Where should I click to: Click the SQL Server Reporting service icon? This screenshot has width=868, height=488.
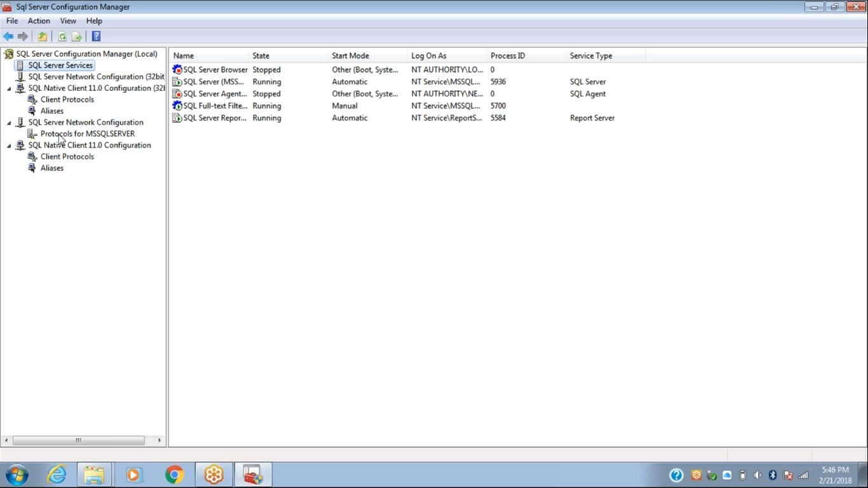[177, 118]
